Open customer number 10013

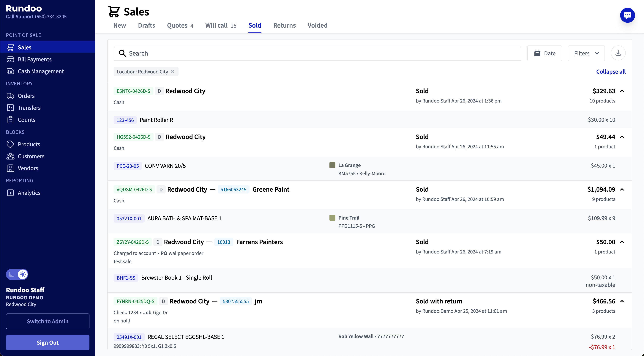pyautogui.click(x=223, y=242)
